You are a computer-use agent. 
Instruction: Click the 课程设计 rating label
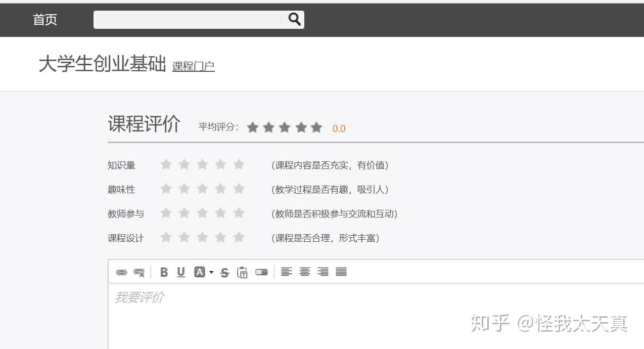[x=126, y=238]
